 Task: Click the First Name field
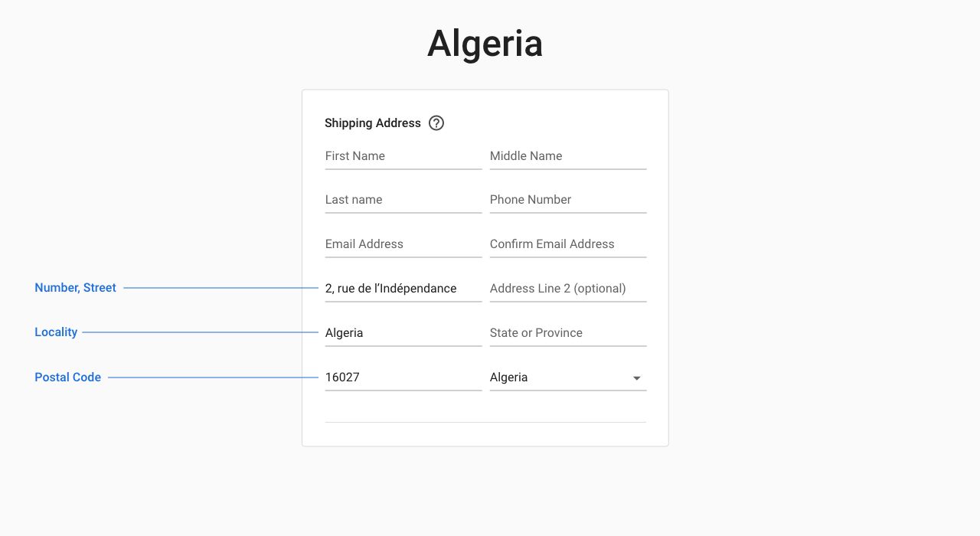coord(403,156)
